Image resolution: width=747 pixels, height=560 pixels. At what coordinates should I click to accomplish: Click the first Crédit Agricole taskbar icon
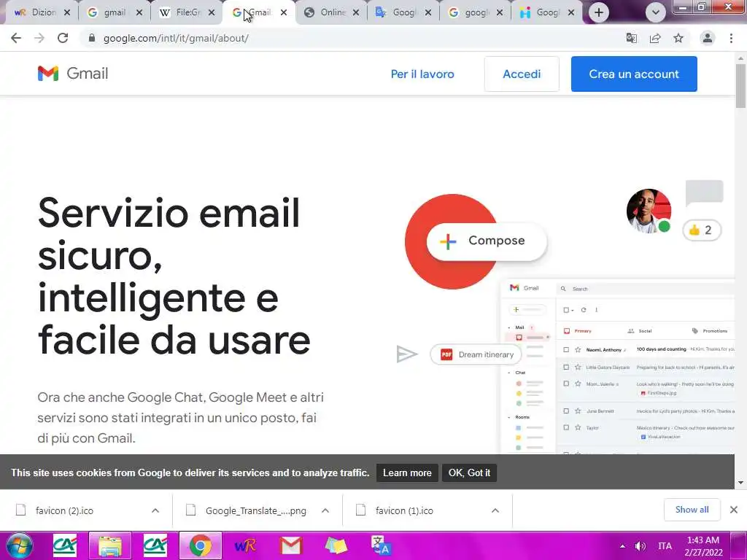tap(65, 545)
